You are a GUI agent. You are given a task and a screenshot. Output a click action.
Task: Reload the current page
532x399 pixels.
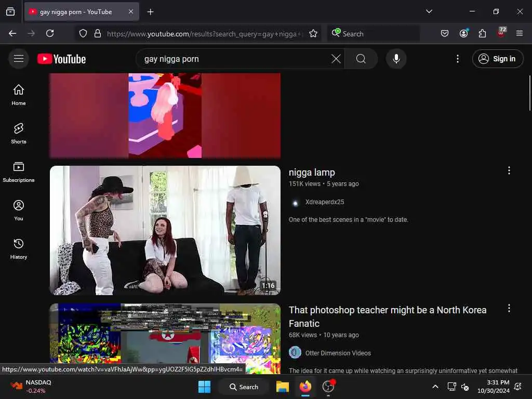[x=50, y=33]
